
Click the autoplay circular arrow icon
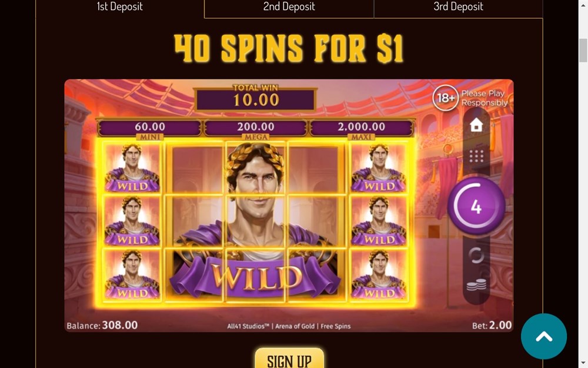(x=476, y=256)
